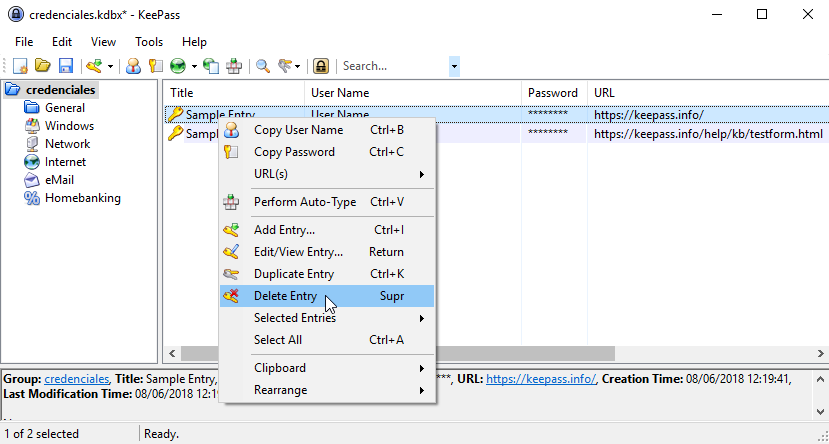Click the entry list horizontal scrollbar thumb
The width and height of the screenshot is (829, 444).
coord(398,353)
